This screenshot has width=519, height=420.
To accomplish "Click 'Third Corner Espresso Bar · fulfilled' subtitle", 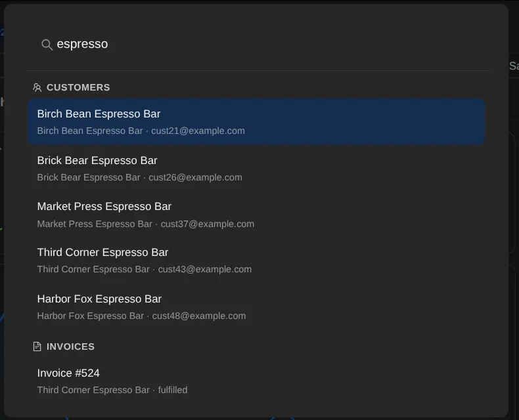I will [x=112, y=390].
